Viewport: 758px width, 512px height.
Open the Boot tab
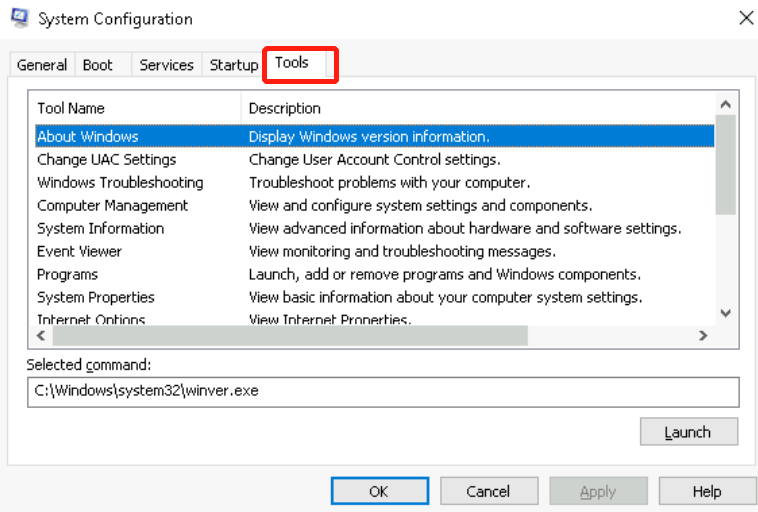click(x=98, y=65)
